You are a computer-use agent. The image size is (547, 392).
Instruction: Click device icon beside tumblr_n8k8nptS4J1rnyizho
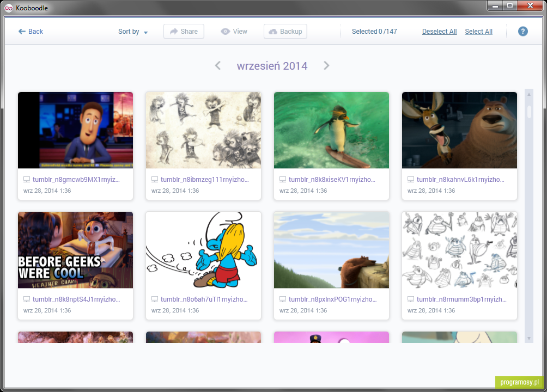[x=27, y=299]
